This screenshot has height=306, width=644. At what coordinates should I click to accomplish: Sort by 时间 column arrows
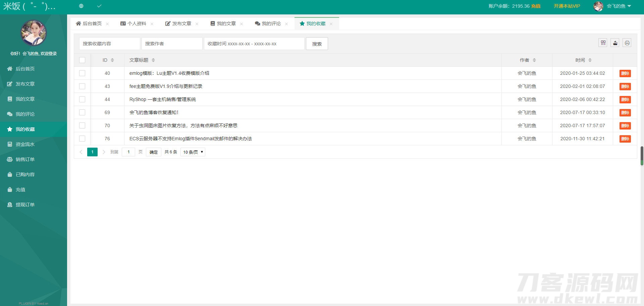coord(590,60)
